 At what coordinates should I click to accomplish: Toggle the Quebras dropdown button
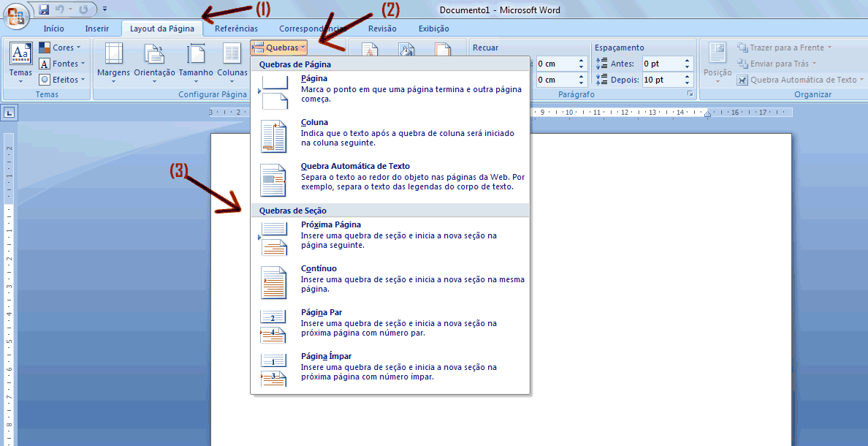click(279, 48)
